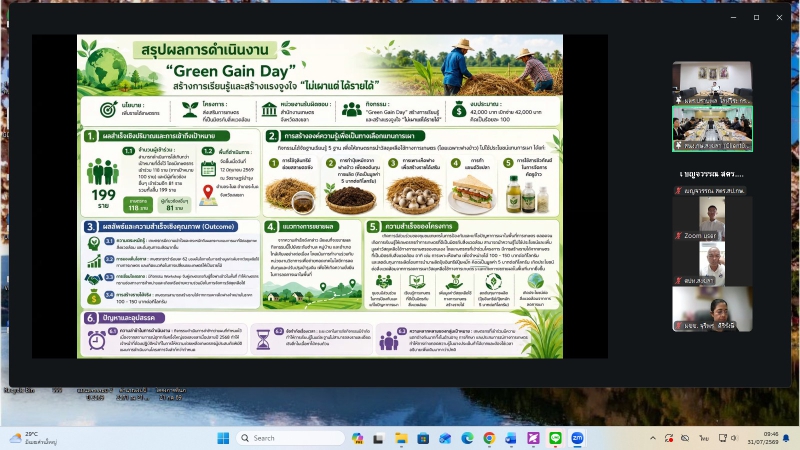Open Microsoft Store from the taskbar

423,438
